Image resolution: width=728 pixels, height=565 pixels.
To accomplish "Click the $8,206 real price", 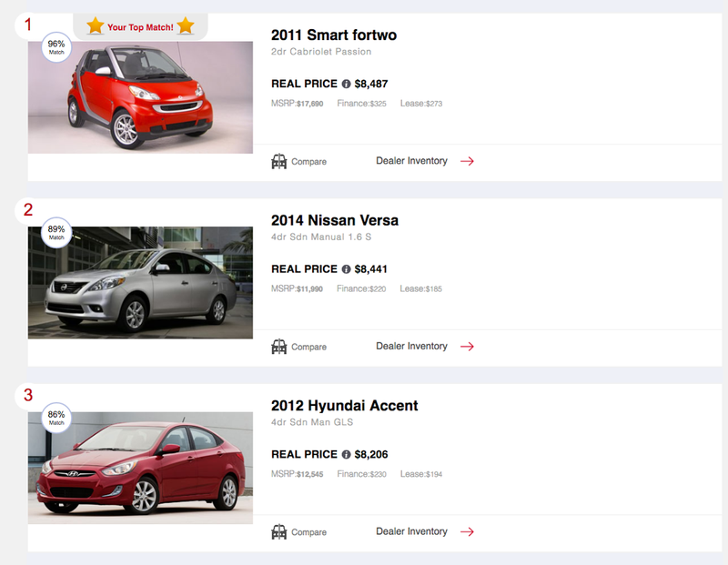I will (x=371, y=455).
